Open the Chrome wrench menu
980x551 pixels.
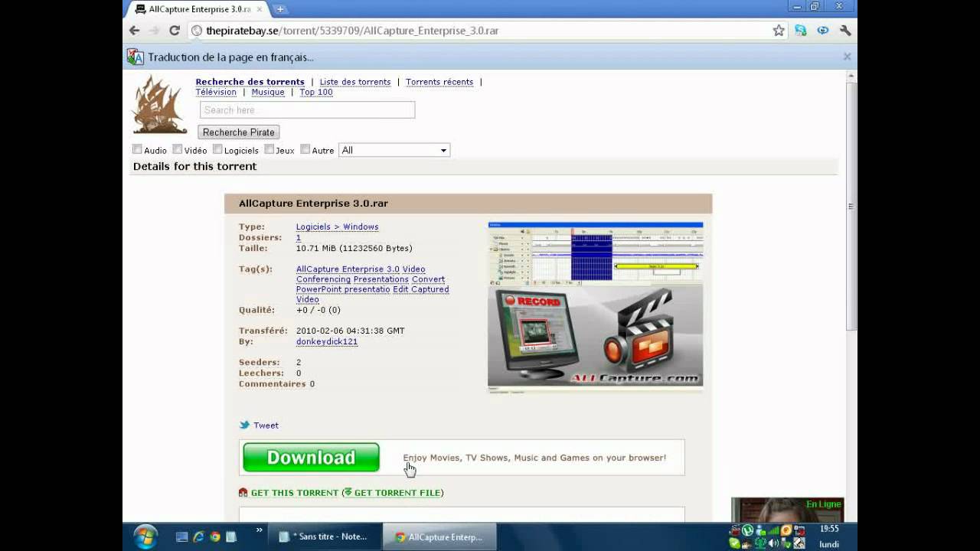(845, 31)
